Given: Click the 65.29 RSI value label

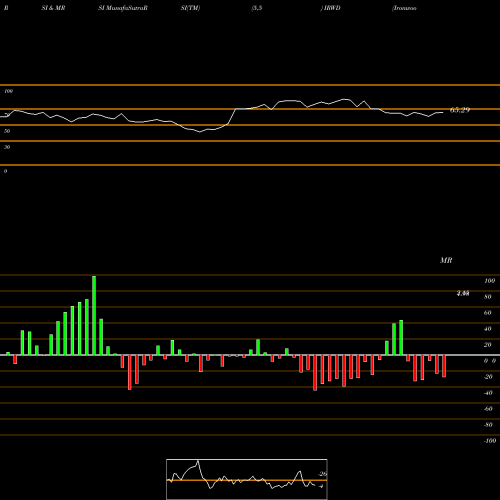Looking at the screenshot, I should click(x=460, y=110).
